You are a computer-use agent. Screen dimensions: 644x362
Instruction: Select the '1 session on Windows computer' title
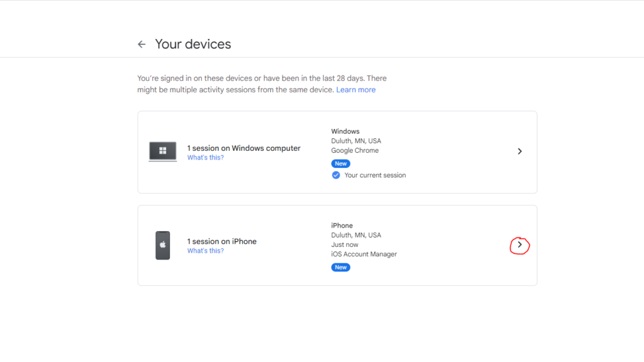coord(243,148)
